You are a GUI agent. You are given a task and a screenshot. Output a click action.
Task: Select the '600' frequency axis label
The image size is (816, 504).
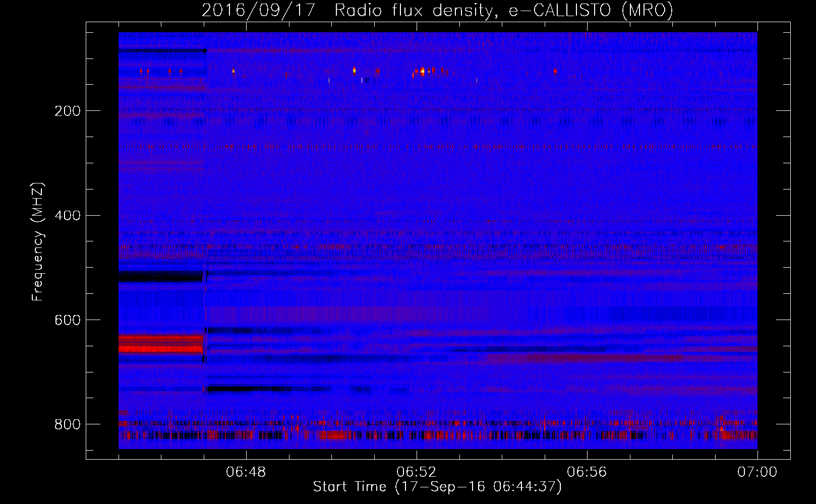(68, 321)
